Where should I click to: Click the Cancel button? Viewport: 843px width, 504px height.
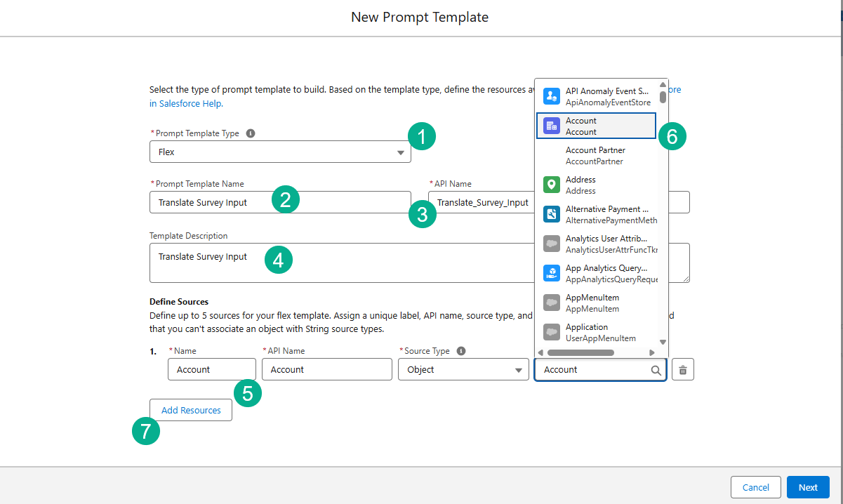756,487
